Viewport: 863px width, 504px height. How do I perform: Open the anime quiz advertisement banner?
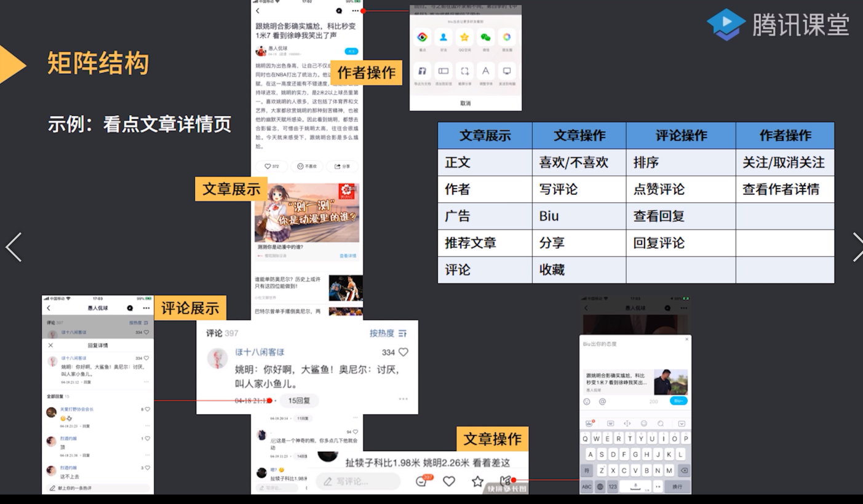307,212
